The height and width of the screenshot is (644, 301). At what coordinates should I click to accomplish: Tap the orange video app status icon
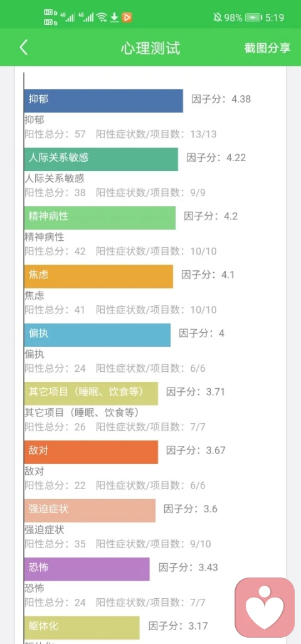click(127, 18)
